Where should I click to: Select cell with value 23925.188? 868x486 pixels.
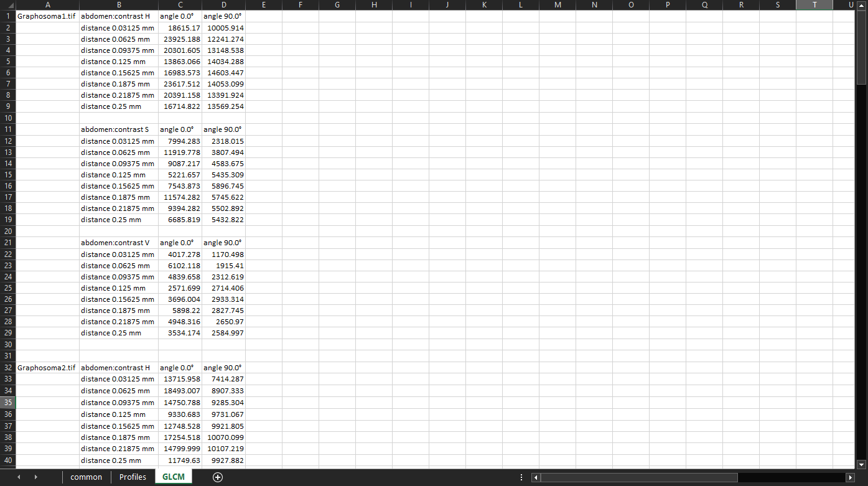[x=180, y=39]
